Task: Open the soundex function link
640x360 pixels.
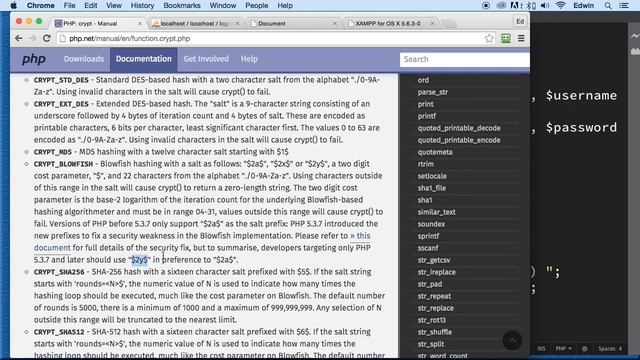Action: coord(431,224)
